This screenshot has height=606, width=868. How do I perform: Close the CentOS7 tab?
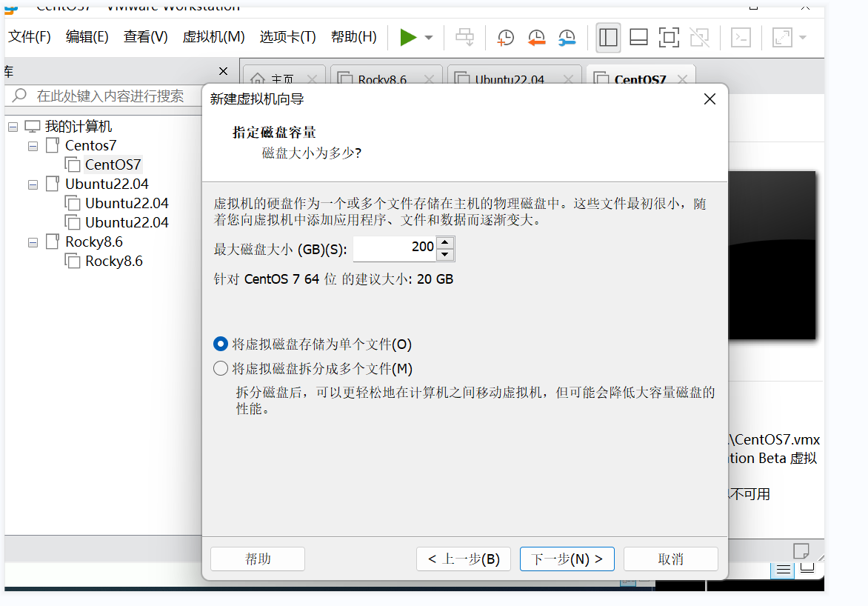[x=683, y=79]
